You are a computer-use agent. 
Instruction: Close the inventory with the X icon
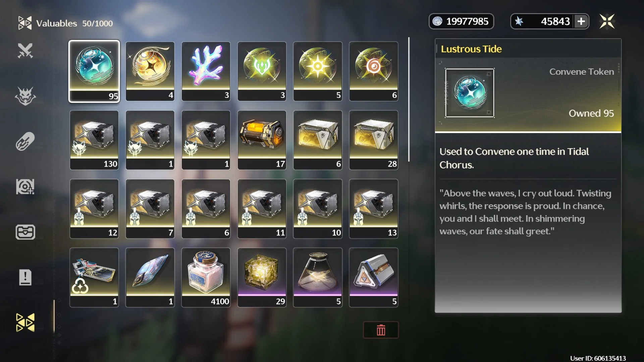tap(607, 21)
